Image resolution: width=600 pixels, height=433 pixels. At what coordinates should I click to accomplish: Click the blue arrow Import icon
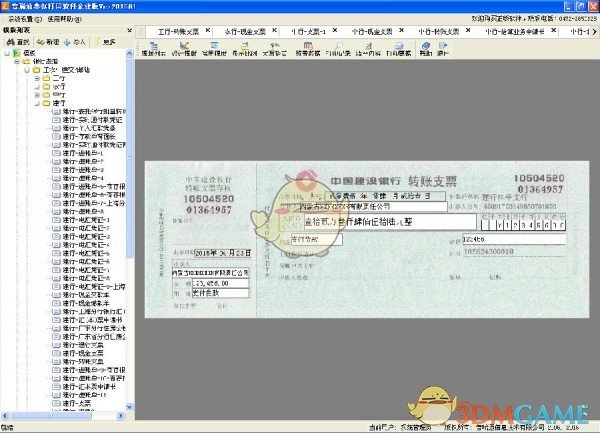click(x=67, y=42)
